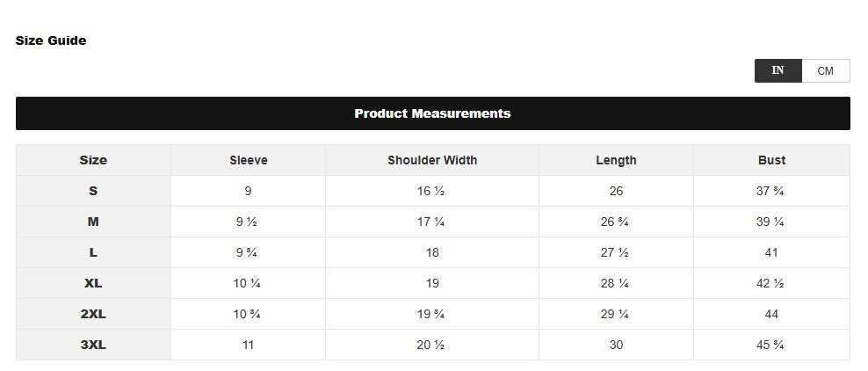Viewport: 868px width, 371px height.
Task: Click the S size row label
Action: click(x=93, y=191)
